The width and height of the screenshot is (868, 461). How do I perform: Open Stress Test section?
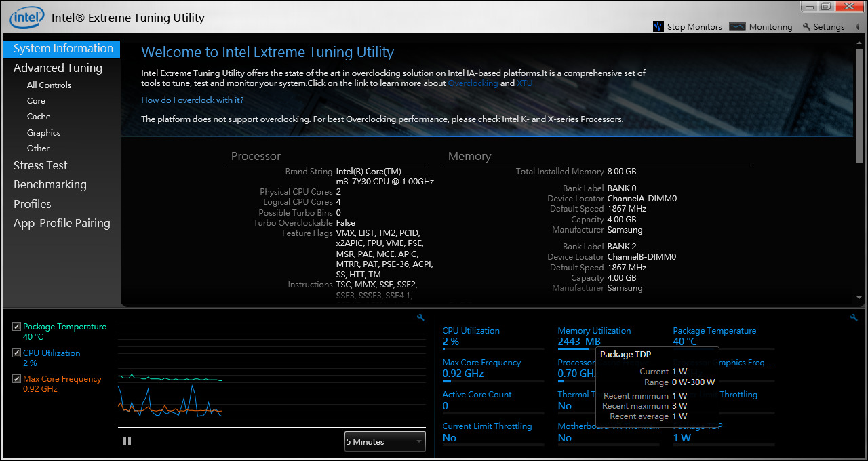pyautogui.click(x=41, y=165)
